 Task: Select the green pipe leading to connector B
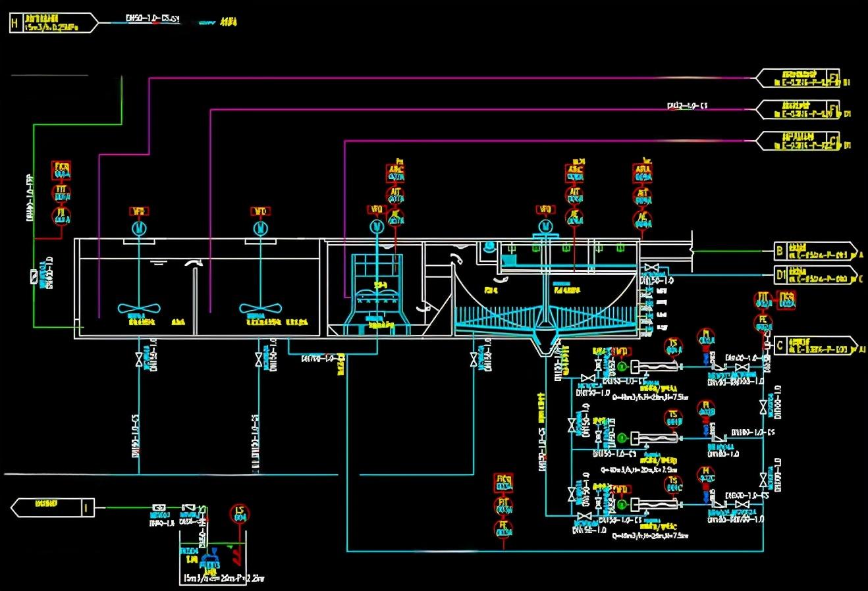click(731, 251)
